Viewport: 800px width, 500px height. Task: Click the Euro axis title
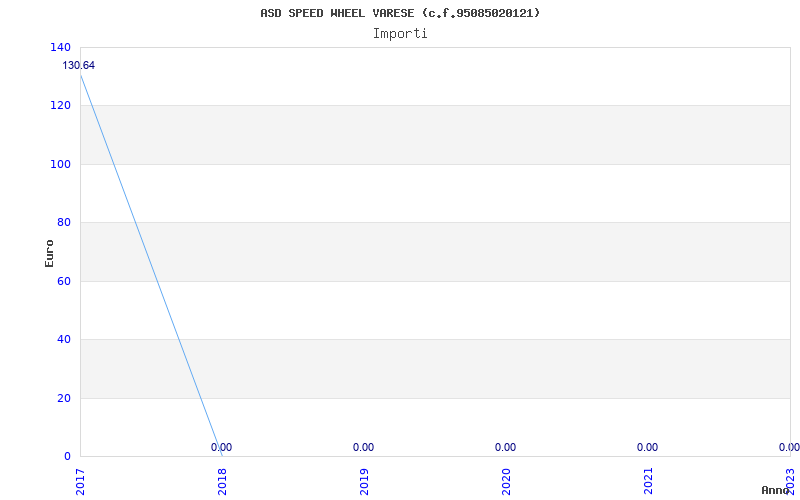click(49, 253)
